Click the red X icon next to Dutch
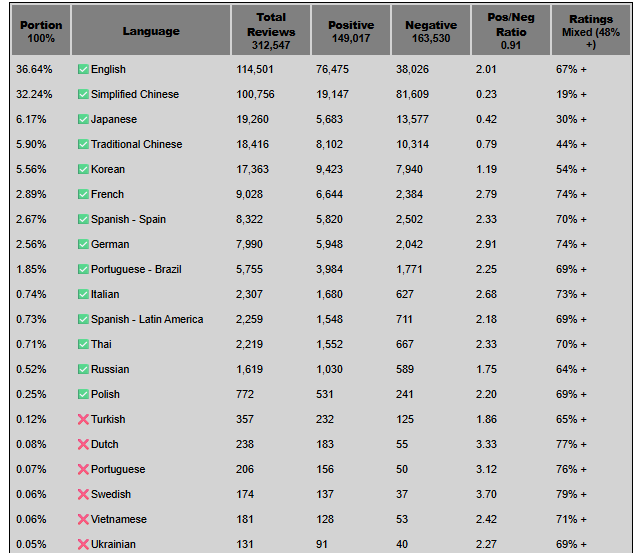 pyautogui.click(x=83, y=444)
